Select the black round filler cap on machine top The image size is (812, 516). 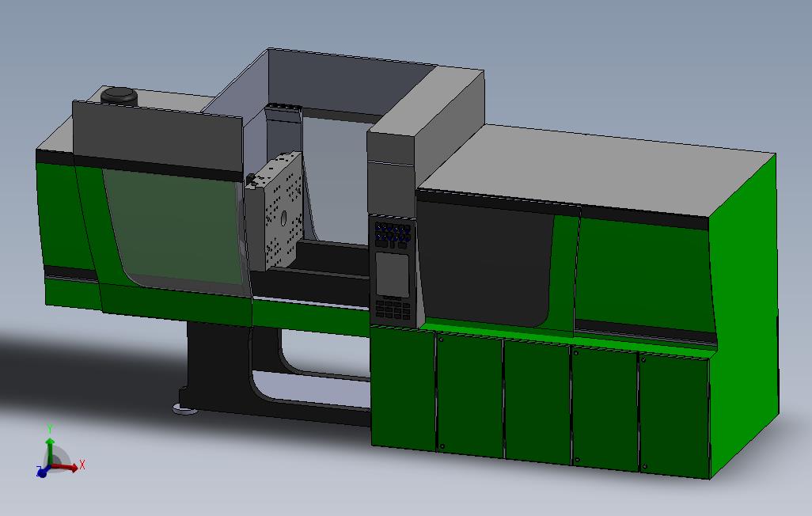click(x=119, y=95)
